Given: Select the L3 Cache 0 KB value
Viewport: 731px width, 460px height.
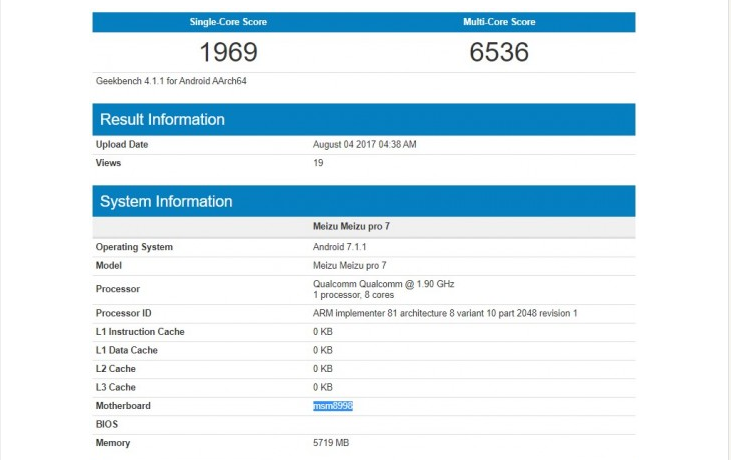Looking at the screenshot, I should tap(323, 387).
